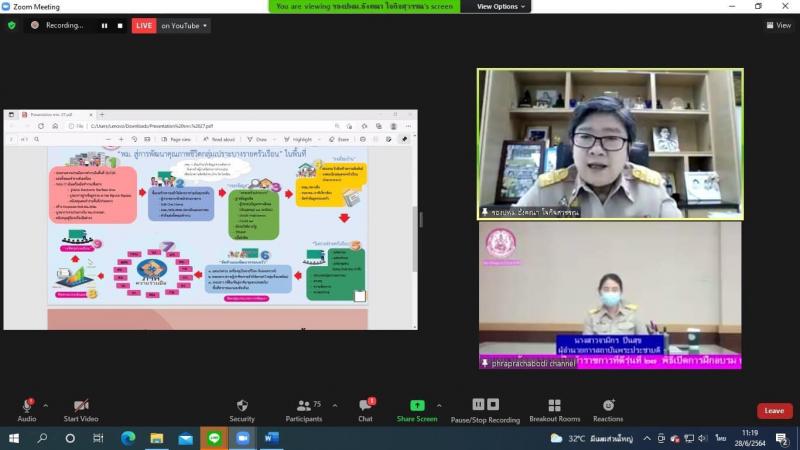The height and width of the screenshot is (450, 800).
Task: Turn on camera with Start Video
Action: [x=81, y=411]
